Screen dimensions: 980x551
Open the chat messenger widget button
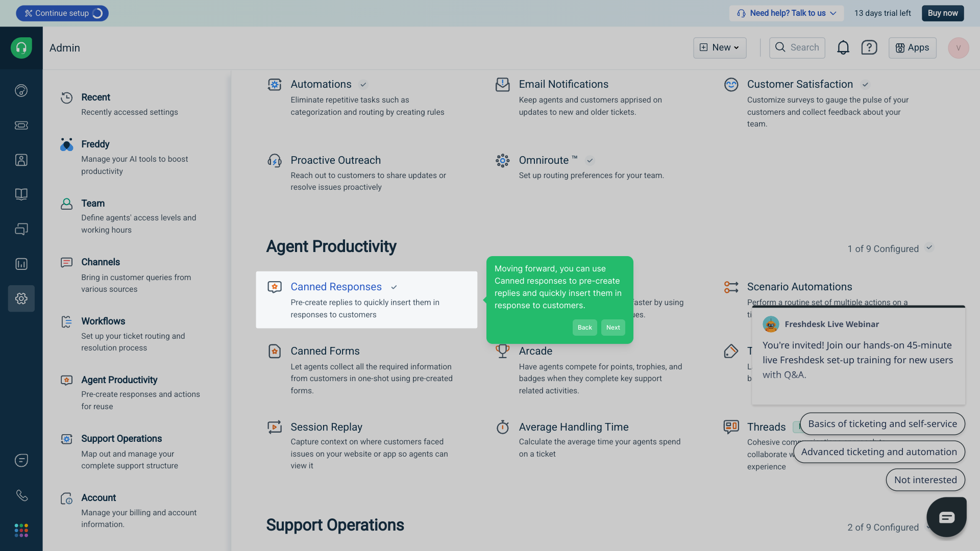(x=947, y=517)
